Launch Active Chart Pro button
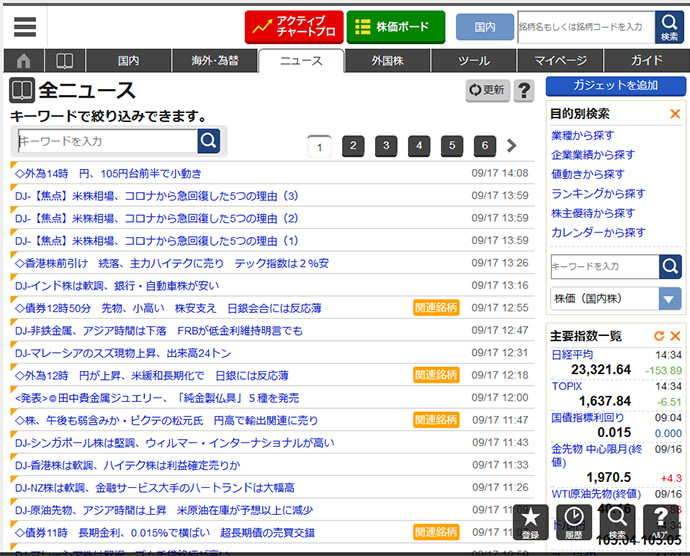 point(294,27)
